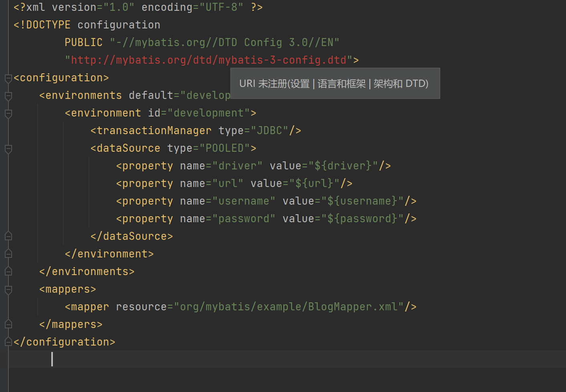Collapse the environments block in the gutter
The width and height of the screenshot is (566, 392).
point(8,96)
